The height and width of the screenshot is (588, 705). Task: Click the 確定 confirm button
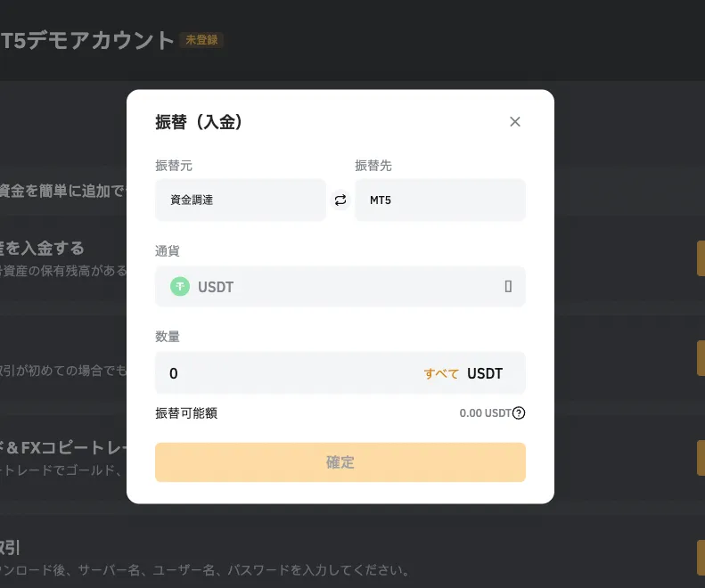(340, 462)
